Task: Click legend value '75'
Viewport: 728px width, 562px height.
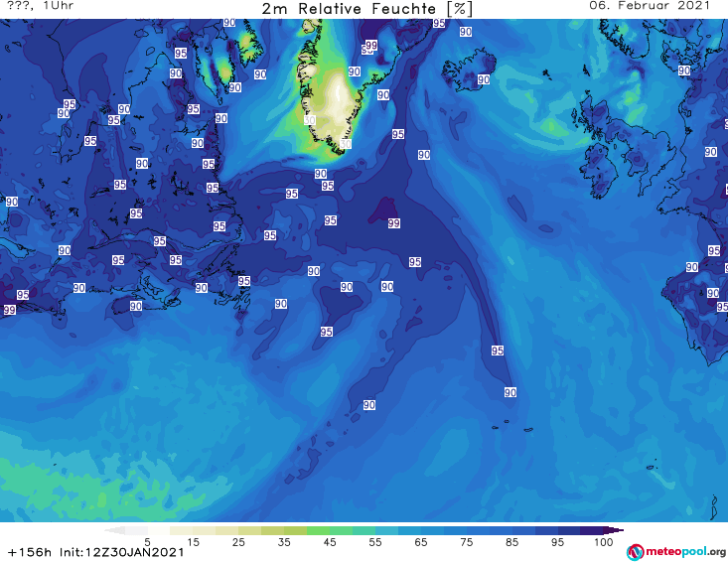Action: coord(466,542)
